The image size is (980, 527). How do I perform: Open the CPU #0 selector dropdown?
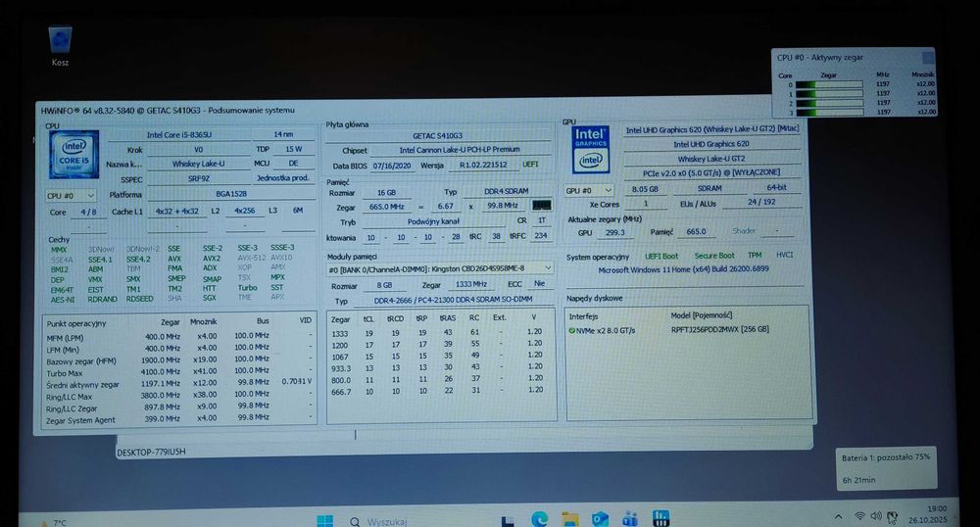coord(70,196)
